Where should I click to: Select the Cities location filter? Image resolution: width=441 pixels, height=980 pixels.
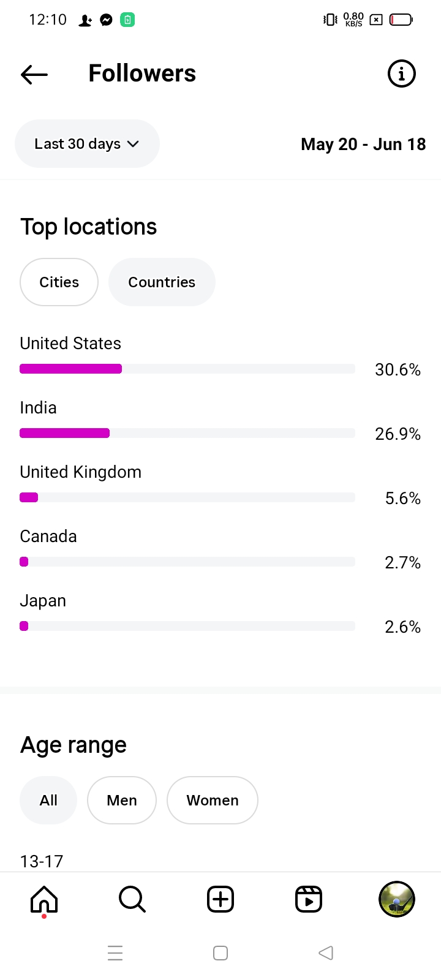(x=59, y=282)
